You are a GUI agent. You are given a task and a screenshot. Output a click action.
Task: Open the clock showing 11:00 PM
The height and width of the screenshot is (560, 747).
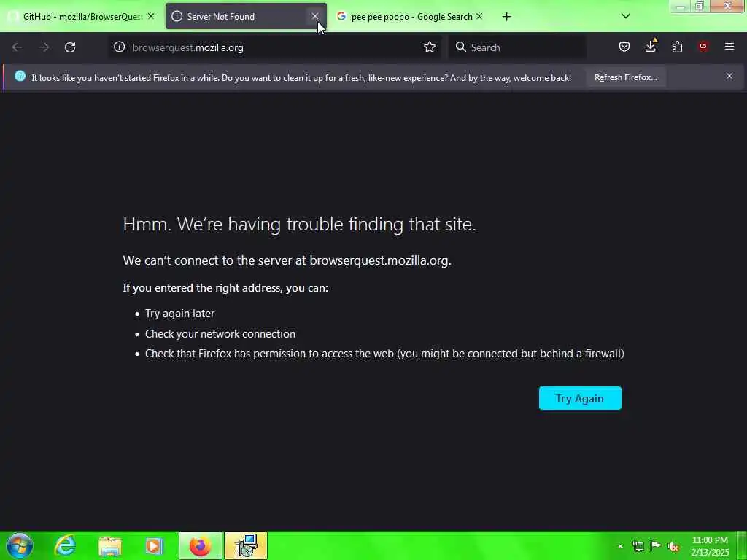(710, 546)
